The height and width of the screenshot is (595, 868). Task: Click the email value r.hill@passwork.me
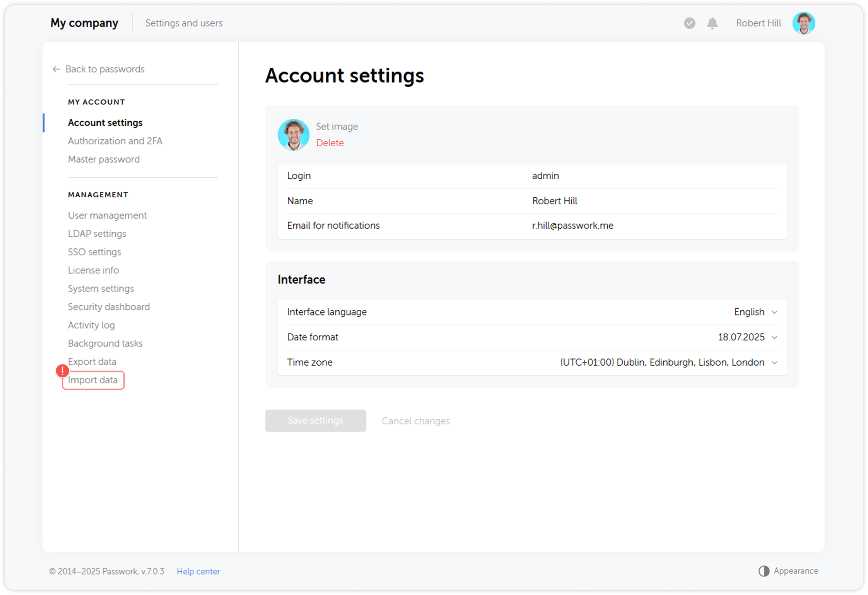point(573,226)
